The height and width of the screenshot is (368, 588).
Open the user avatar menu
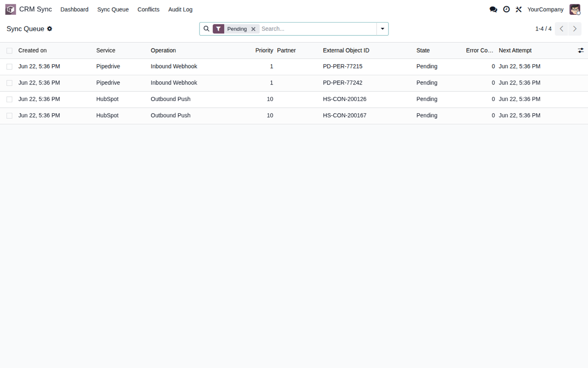pos(575,9)
